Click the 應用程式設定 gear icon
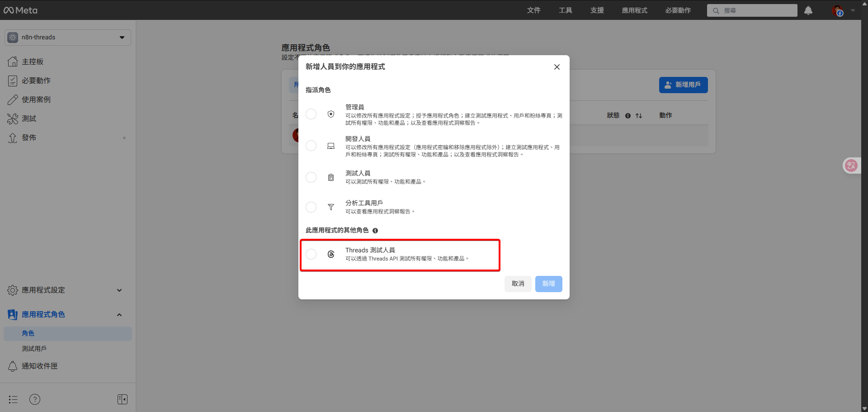Viewport: 868px width, 412px height. point(13,290)
